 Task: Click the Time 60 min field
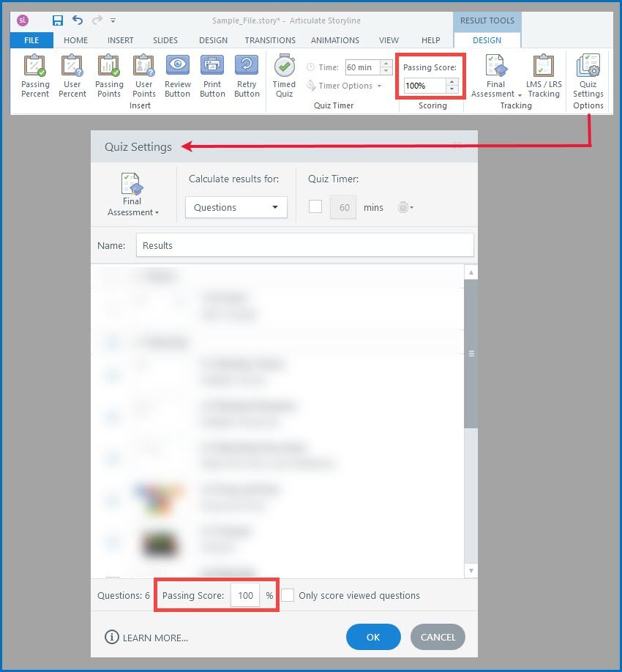click(x=363, y=67)
